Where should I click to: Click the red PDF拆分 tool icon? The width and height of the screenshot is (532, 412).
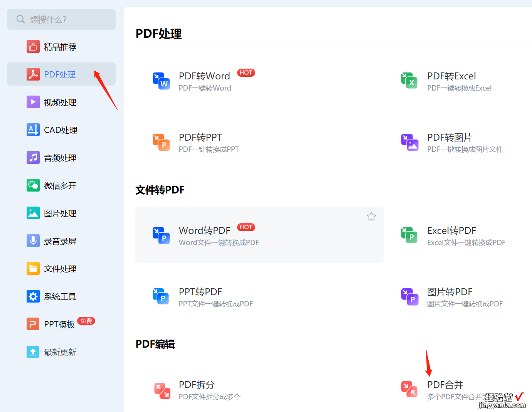162,390
